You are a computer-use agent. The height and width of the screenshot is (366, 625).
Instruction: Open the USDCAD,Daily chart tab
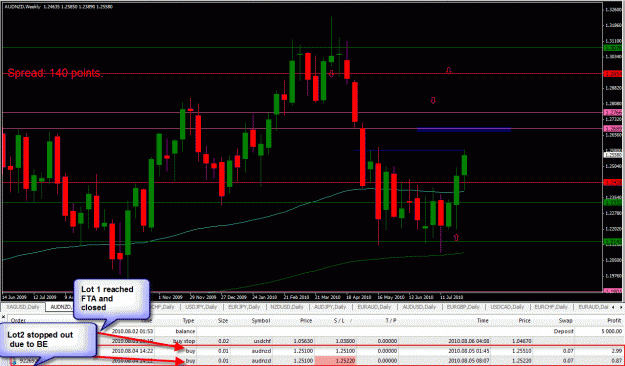point(507,307)
